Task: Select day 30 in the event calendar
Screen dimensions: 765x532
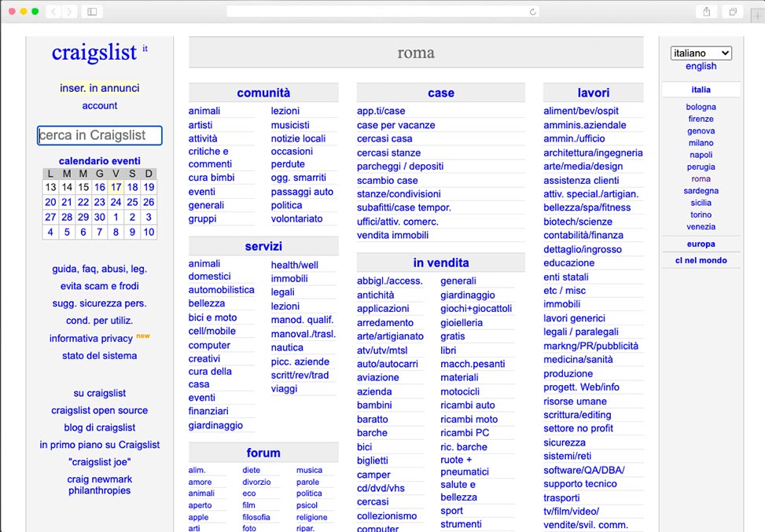Action: pyautogui.click(x=100, y=217)
